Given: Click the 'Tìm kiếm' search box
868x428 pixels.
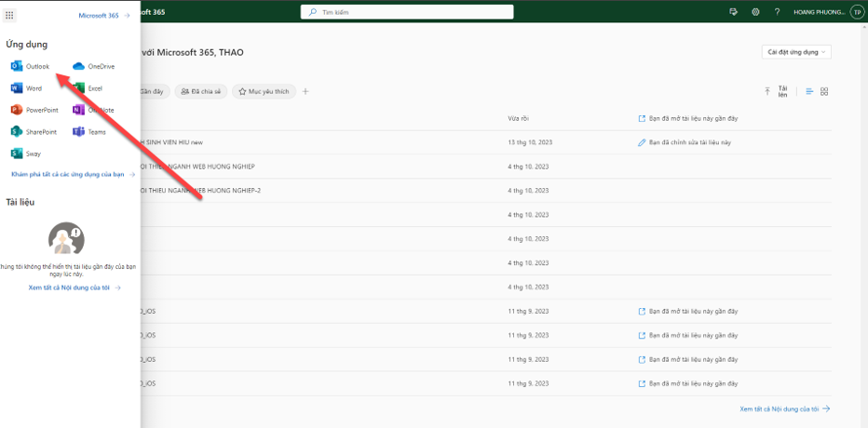Looking at the screenshot, I should coord(407,11).
